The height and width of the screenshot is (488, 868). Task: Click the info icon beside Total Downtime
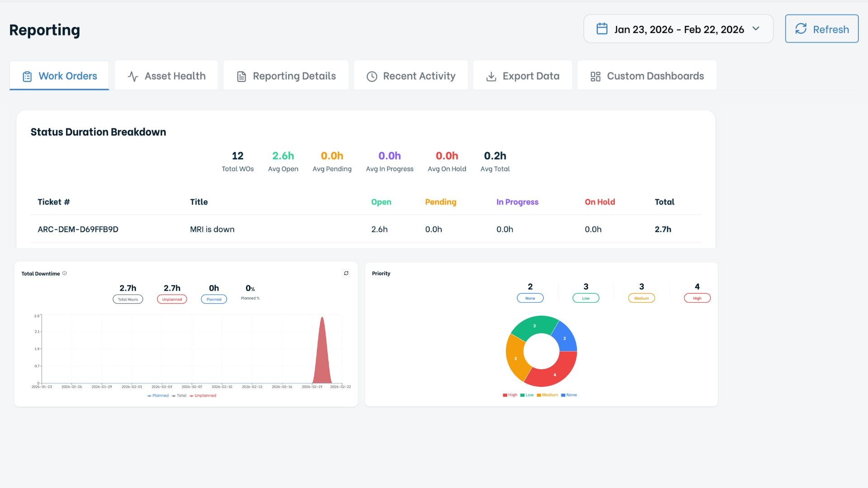65,273
